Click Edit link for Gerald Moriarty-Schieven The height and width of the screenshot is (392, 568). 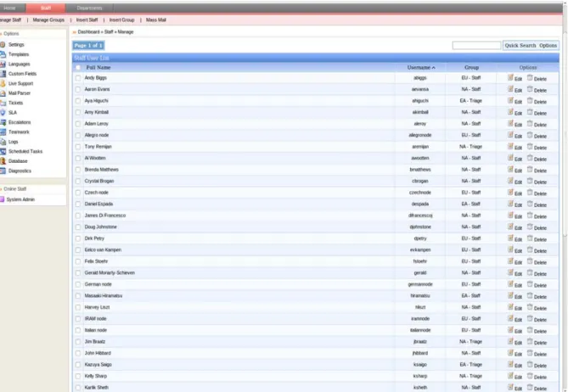tap(519, 274)
